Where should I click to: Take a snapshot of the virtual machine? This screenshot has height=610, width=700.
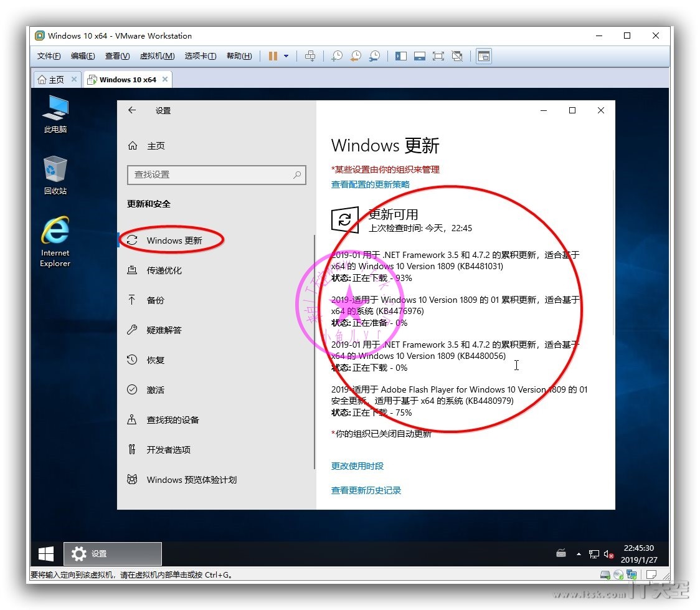tap(337, 56)
